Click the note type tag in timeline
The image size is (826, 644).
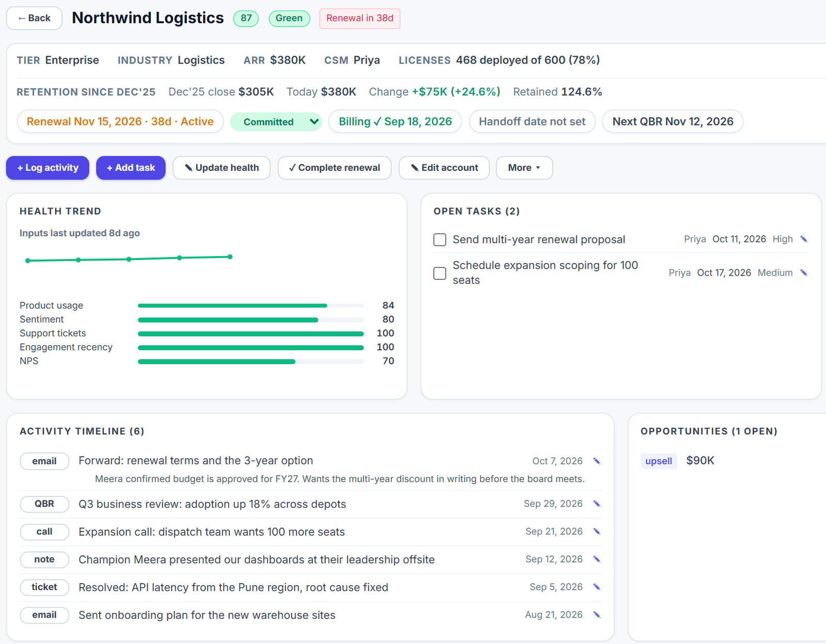tap(44, 559)
